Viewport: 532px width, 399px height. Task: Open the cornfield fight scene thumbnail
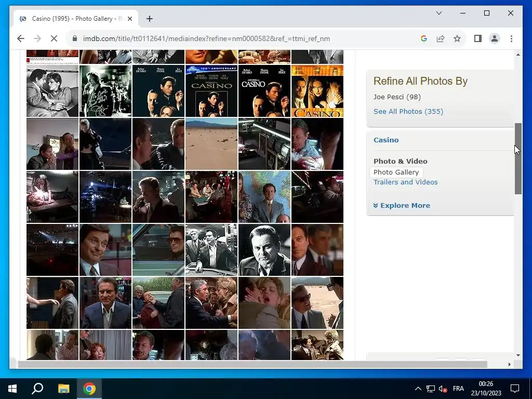pos(158,303)
